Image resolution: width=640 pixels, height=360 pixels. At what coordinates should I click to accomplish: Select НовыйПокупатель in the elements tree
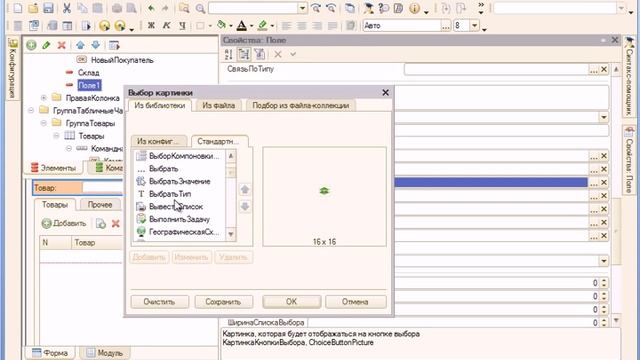pos(122,60)
